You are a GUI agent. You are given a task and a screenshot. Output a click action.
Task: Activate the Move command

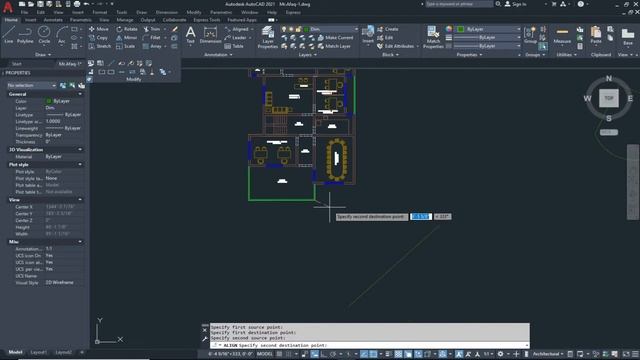coord(98,29)
